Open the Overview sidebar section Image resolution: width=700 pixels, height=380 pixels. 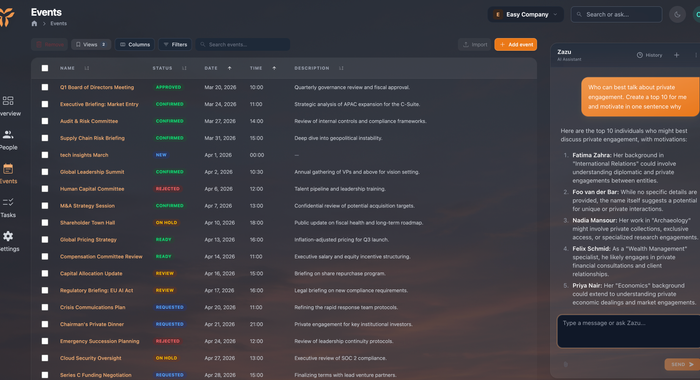(9, 106)
